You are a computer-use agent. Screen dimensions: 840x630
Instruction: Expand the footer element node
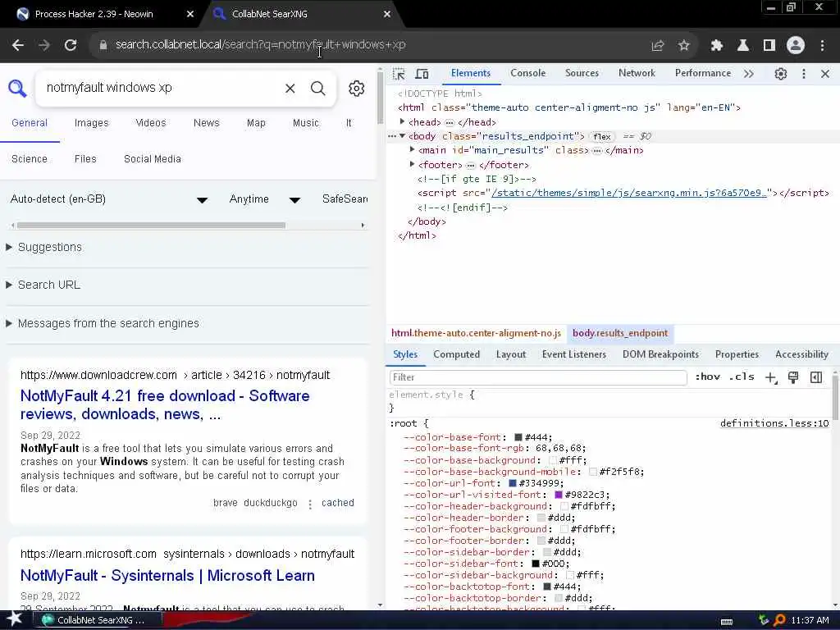[x=412, y=164]
